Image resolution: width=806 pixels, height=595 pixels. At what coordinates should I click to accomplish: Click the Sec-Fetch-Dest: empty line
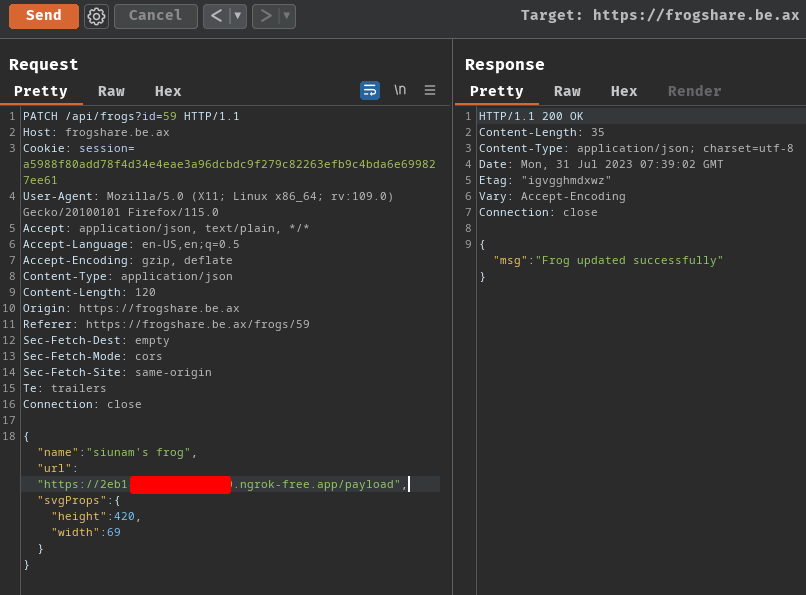pyautogui.click(x=96, y=340)
